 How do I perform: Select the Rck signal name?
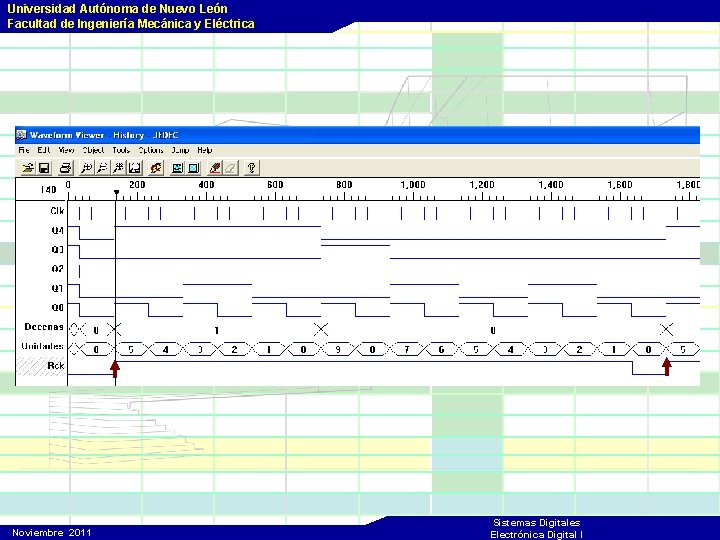coord(56,366)
